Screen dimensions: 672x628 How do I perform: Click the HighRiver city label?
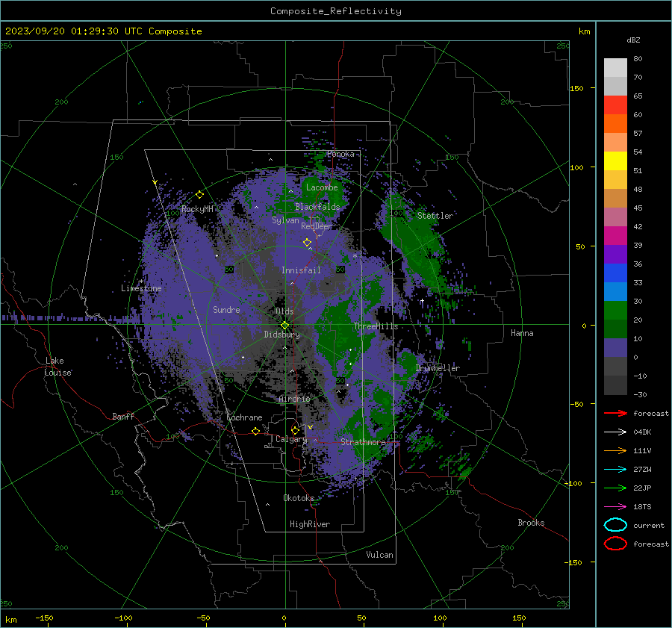tap(310, 524)
